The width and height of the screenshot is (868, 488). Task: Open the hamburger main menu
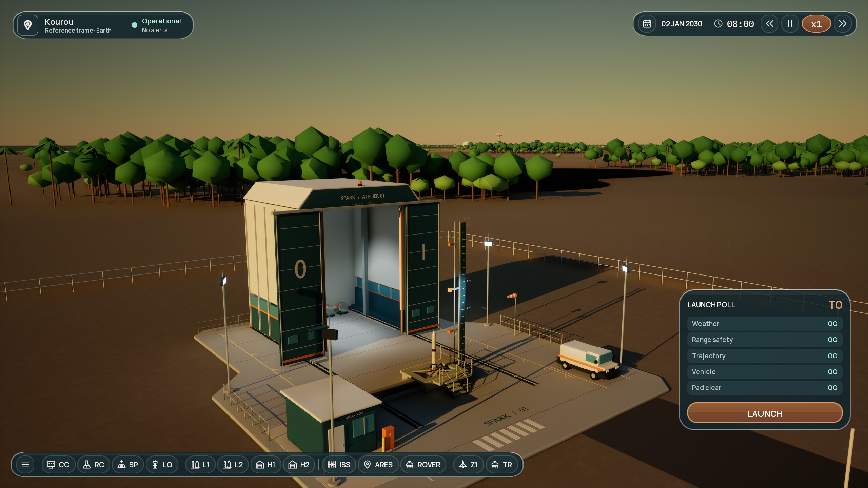point(25,464)
